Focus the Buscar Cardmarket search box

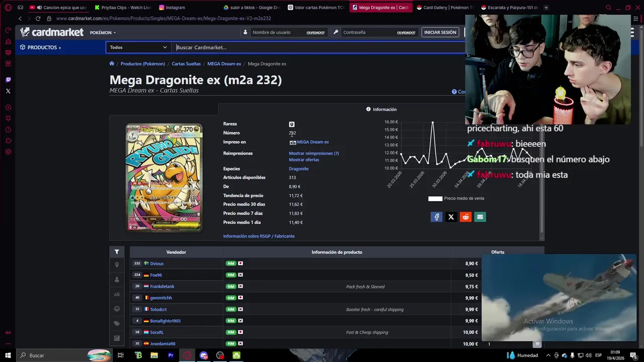(319, 47)
